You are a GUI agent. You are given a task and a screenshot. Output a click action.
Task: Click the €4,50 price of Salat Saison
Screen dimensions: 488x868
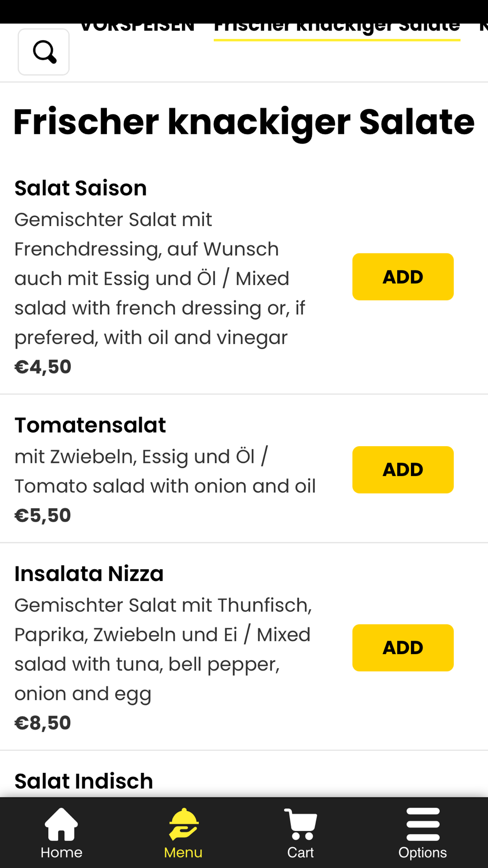click(x=43, y=367)
